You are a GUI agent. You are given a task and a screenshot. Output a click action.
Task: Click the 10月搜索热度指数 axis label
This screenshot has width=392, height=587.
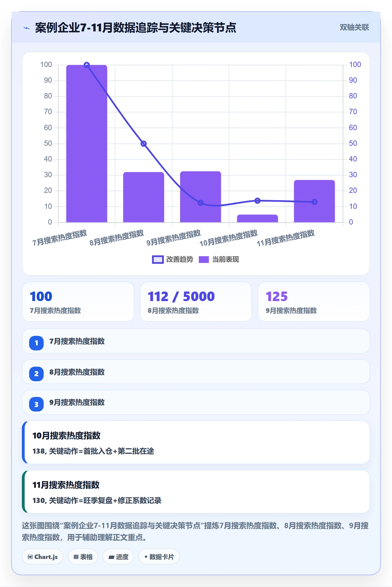[x=228, y=238]
